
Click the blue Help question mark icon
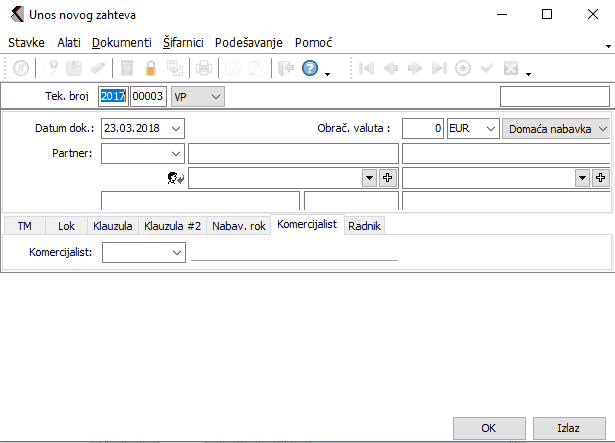coord(310,68)
